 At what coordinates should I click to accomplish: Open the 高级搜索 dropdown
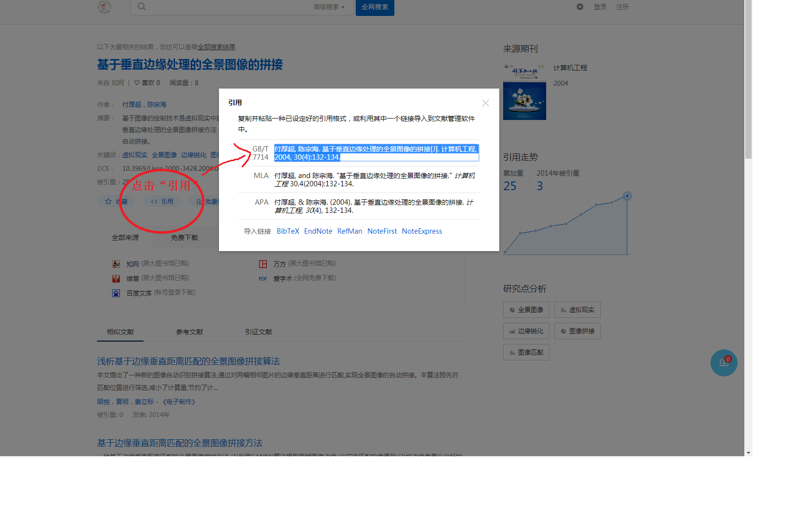click(x=329, y=7)
